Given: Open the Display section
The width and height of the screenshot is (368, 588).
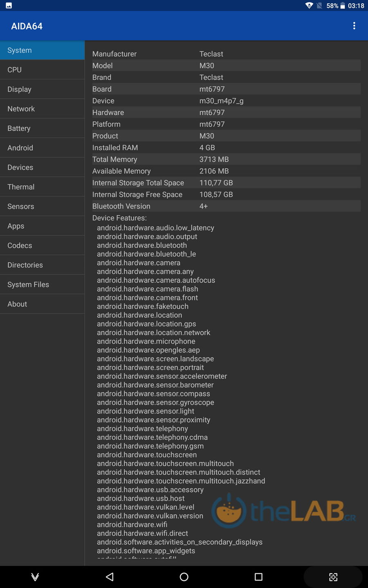Looking at the screenshot, I should (x=42, y=89).
